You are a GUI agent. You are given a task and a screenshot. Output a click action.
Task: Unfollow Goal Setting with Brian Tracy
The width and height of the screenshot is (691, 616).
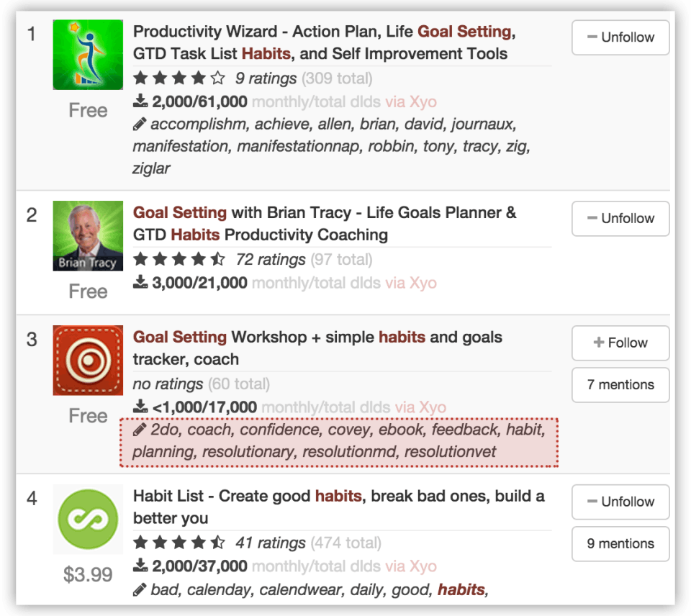pos(620,219)
